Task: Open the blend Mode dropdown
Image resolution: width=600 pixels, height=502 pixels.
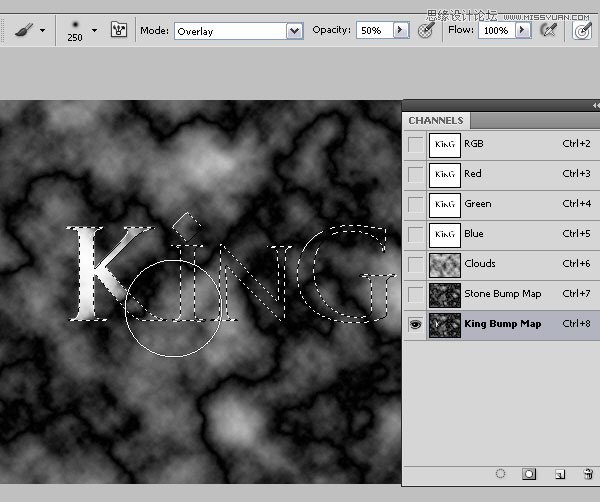Action: [x=294, y=31]
